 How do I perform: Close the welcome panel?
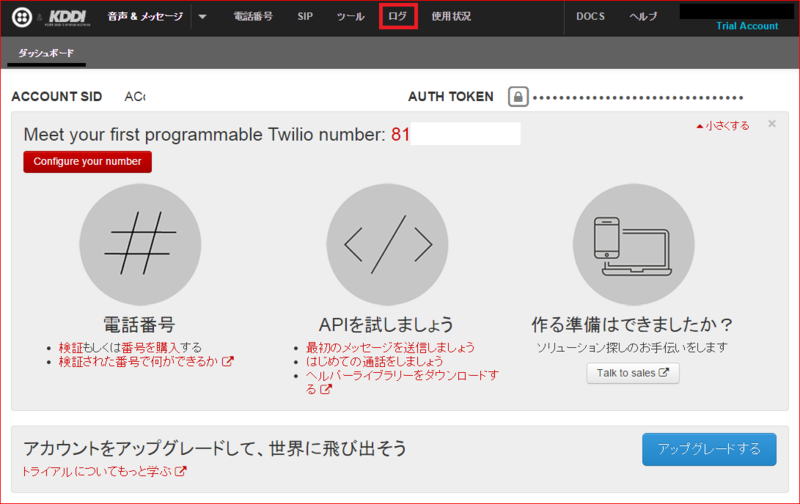[772, 123]
